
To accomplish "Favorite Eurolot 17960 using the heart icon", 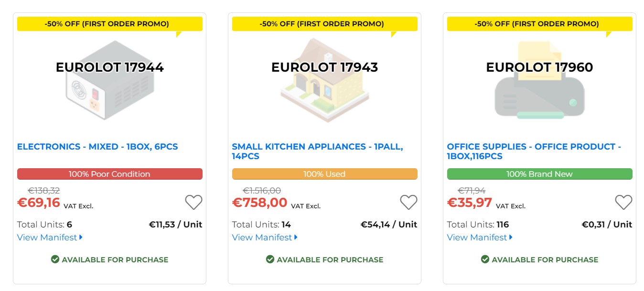I will [x=623, y=202].
